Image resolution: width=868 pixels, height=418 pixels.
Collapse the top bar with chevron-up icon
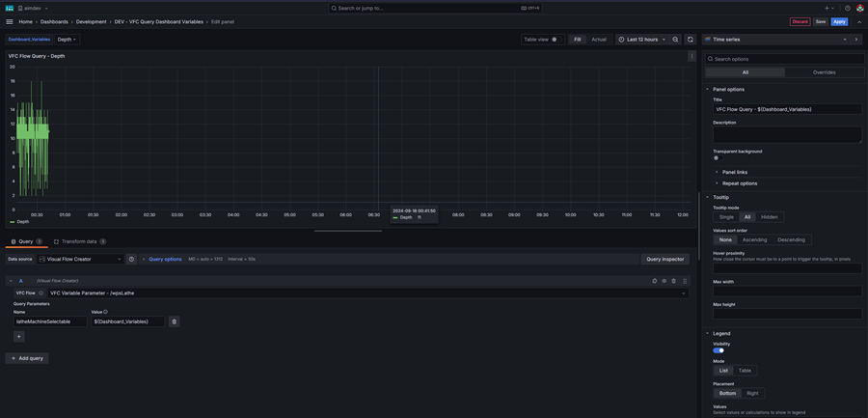[x=859, y=21]
